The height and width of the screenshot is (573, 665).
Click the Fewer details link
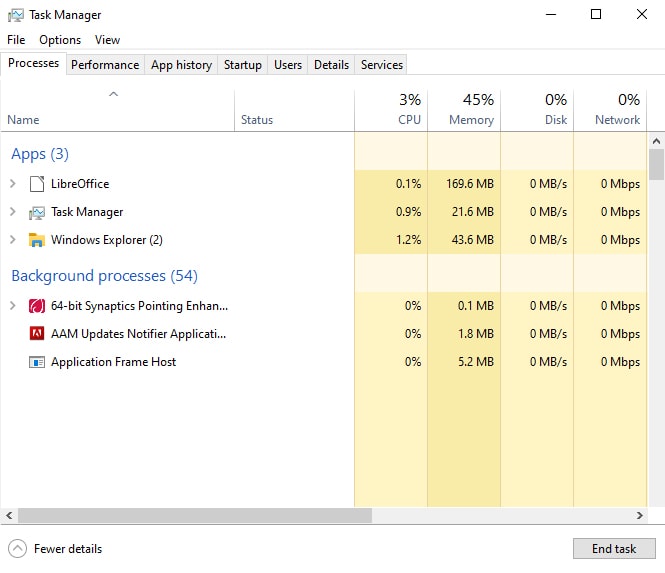pyautogui.click(x=68, y=549)
